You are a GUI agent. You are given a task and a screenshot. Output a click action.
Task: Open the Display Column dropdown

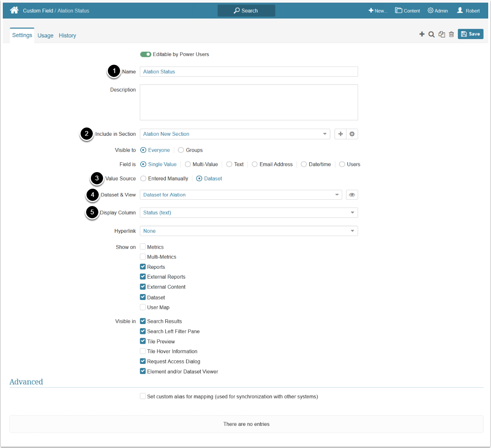point(352,213)
